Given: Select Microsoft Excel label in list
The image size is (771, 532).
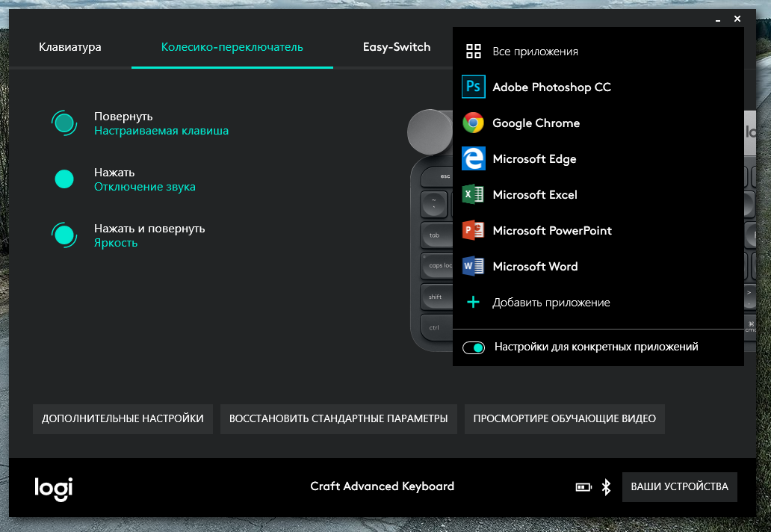Looking at the screenshot, I should [x=535, y=195].
